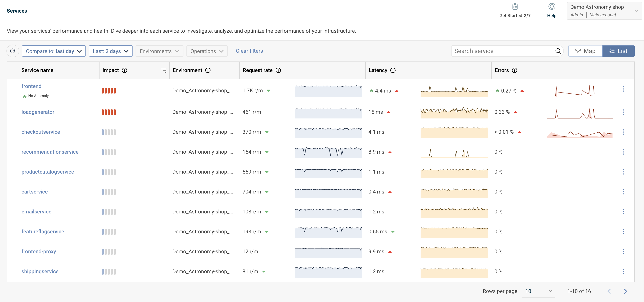Open the cartservice row's three-dot menu

(623, 192)
